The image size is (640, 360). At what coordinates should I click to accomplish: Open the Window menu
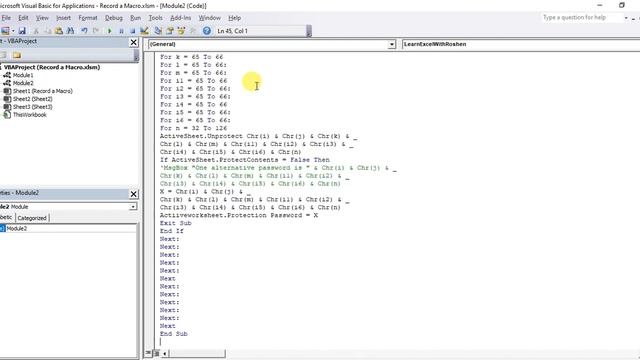tap(209, 18)
